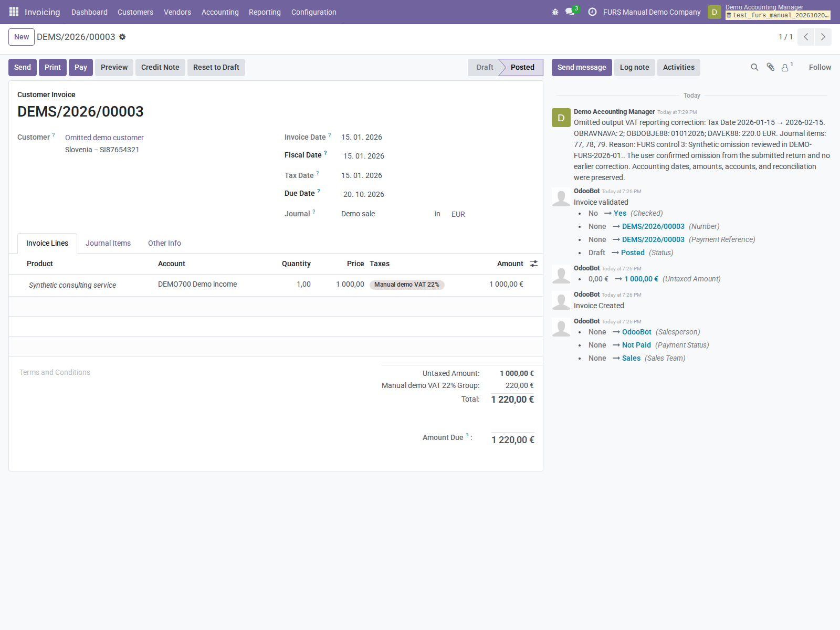Click the Print button
The height and width of the screenshot is (630, 840).
click(52, 67)
